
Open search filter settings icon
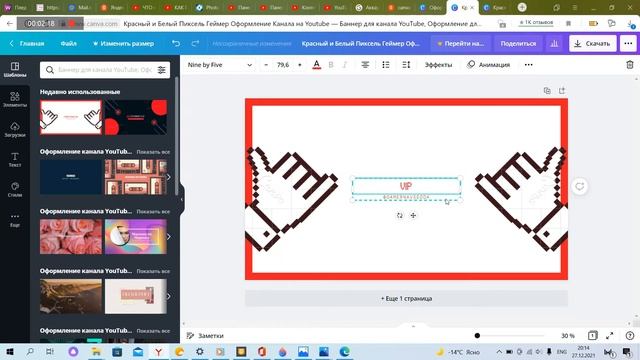click(x=162, y=70)
